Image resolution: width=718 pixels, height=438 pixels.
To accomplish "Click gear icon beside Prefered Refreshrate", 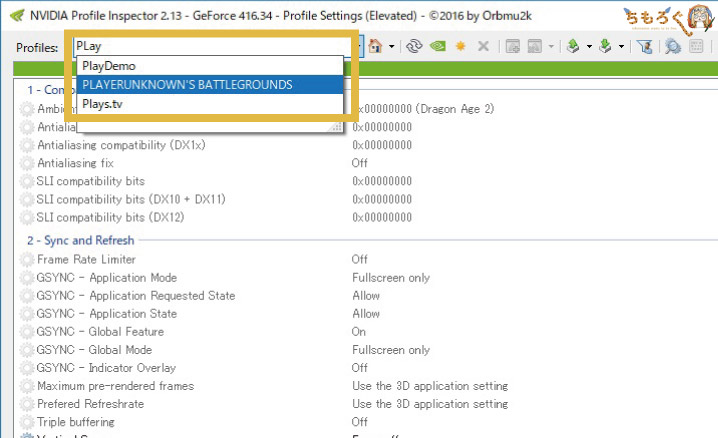I will pos(27,404).
